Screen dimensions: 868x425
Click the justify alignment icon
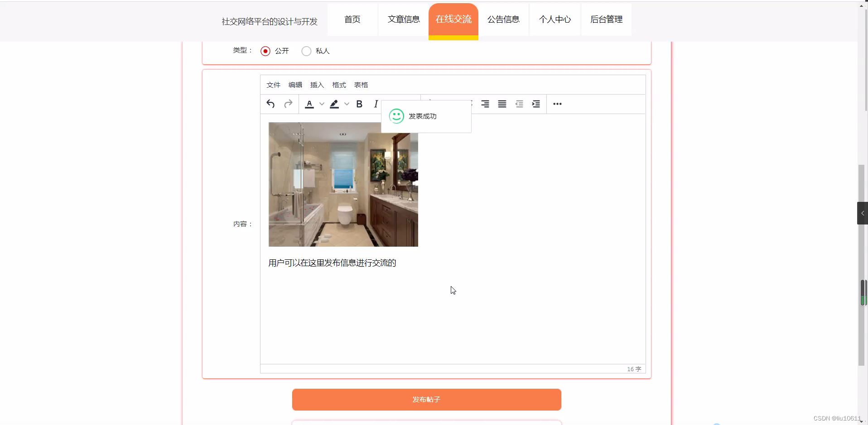(x=502, y=104)
